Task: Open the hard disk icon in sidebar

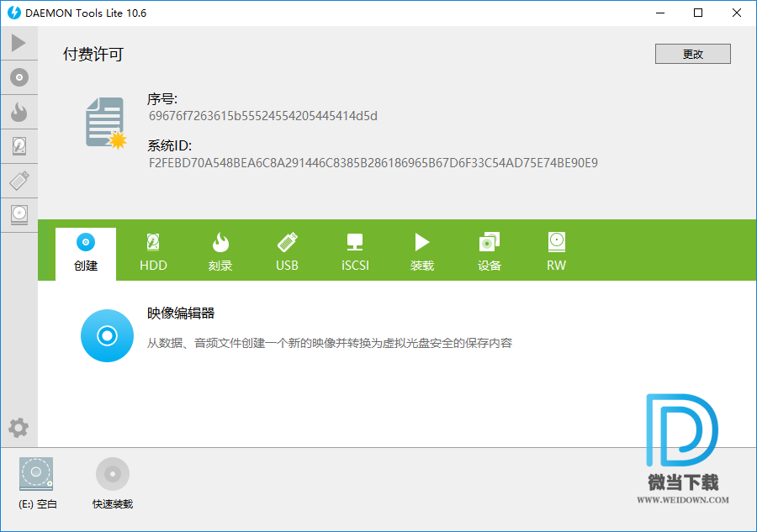Action: coord(19,146)
